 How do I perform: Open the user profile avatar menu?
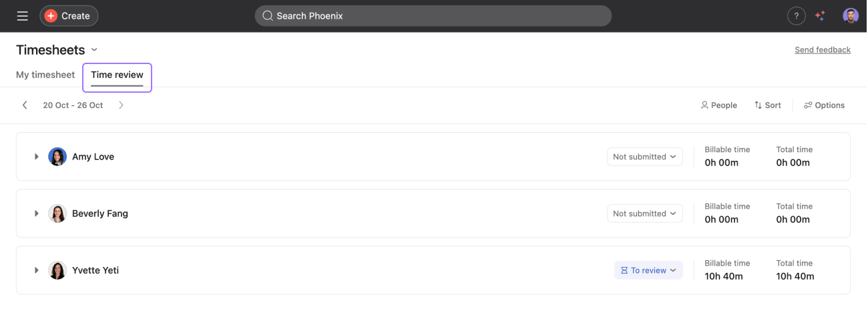click(850, 16)
